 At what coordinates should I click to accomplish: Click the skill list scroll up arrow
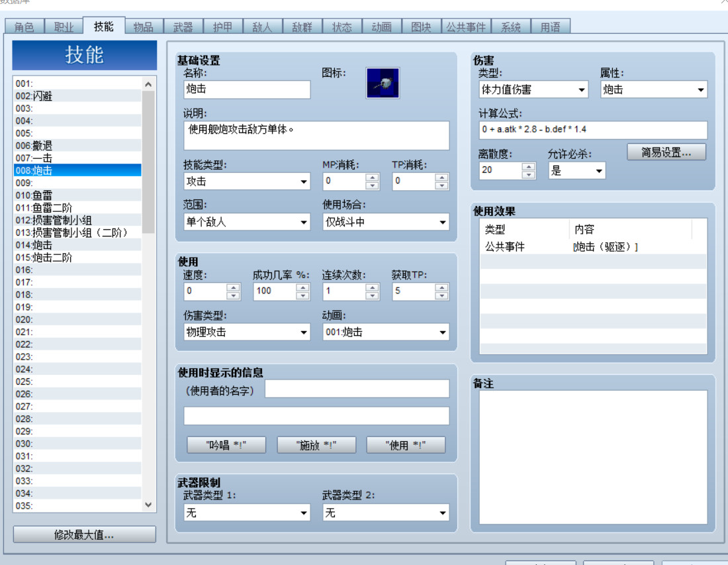(x=148, y=84)
